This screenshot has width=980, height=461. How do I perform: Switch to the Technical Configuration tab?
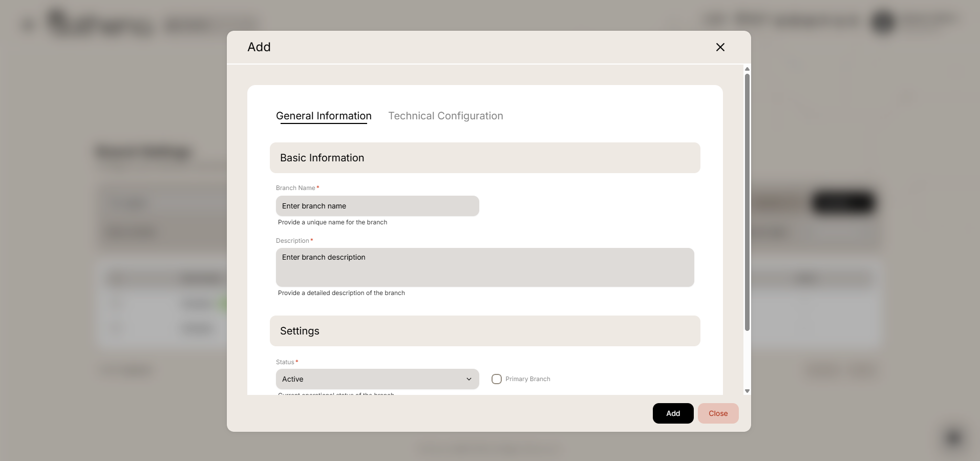click(x=445, y=116)
